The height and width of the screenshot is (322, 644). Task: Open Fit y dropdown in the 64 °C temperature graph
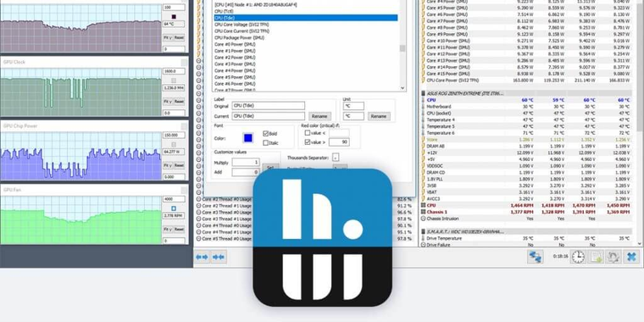[x=168, y=37]
